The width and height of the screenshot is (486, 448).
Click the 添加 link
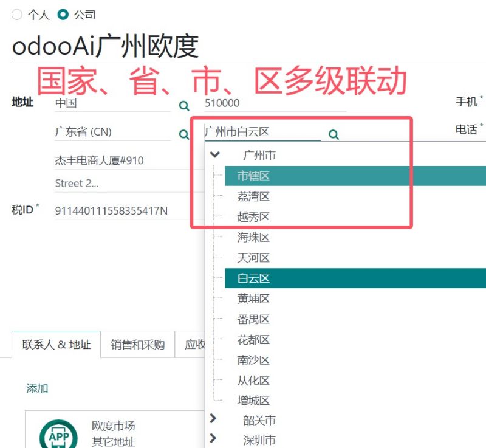point(37,388)
